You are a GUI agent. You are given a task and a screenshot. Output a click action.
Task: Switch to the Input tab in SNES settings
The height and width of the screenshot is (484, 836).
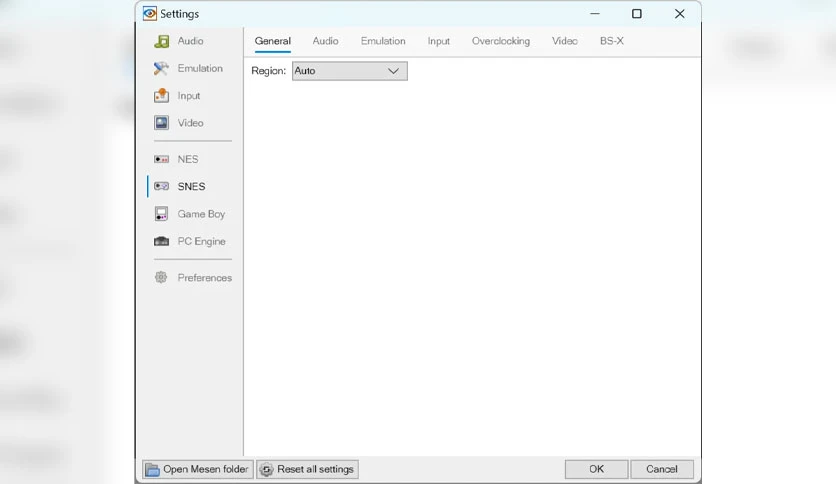tap(438, 41)
